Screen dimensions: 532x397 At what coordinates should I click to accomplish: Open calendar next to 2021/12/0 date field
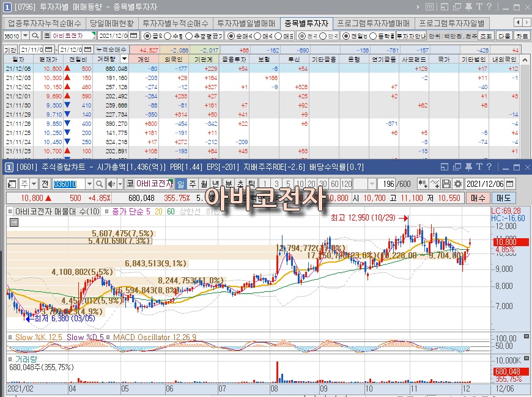[134, 35]
